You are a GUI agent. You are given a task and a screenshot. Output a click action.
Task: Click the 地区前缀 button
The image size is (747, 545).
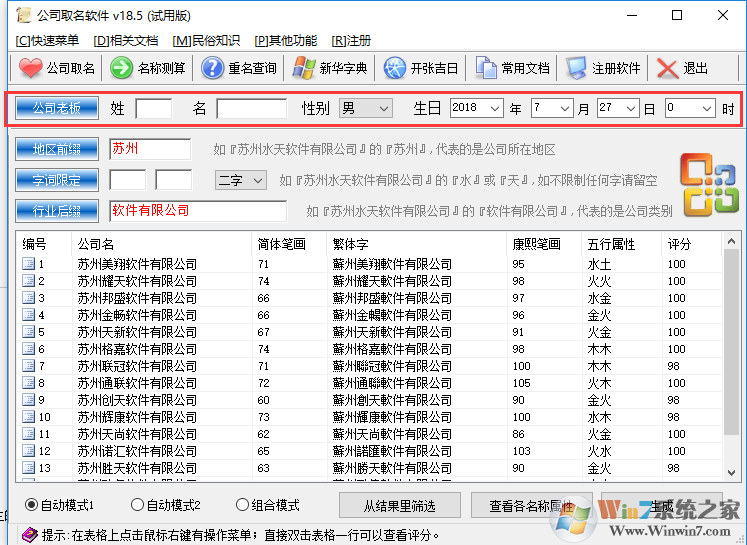click(57, 149)
